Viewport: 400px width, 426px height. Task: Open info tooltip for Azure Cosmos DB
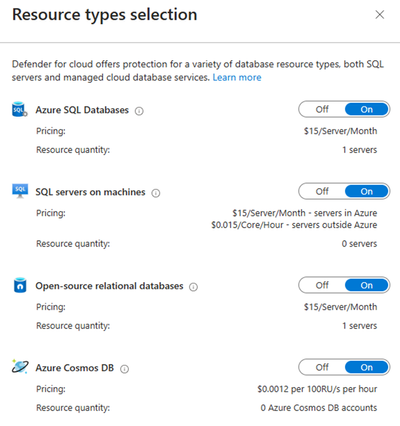(x=124, y=369)
